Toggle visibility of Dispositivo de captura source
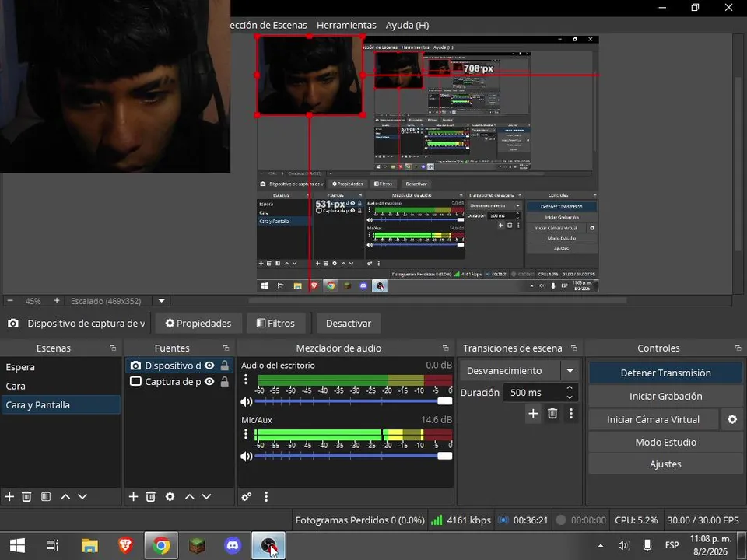The height and width of the screenshot is (560, 747). tap(209, 366)
